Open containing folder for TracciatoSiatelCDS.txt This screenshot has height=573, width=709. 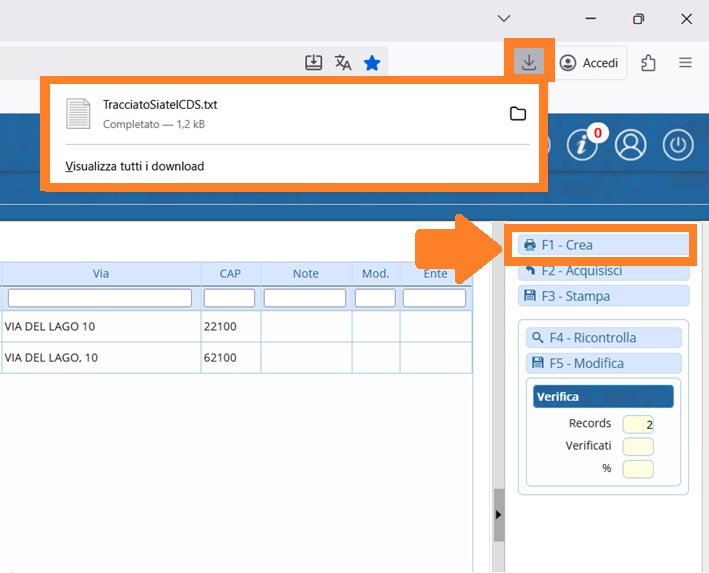pyautogui.click(x=517, y=114)
